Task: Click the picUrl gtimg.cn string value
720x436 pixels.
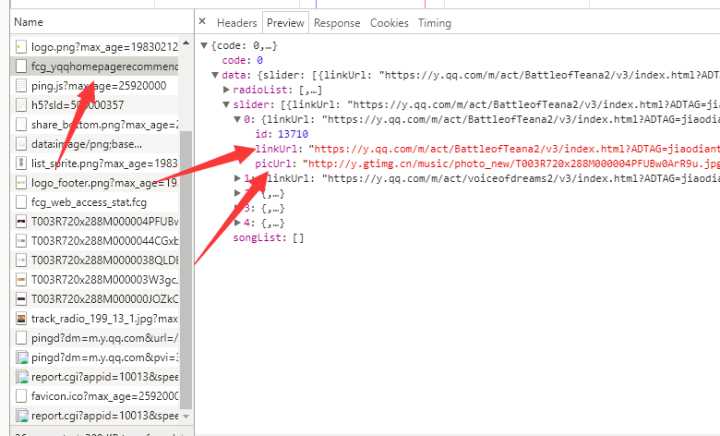Action: coord(511,164)
